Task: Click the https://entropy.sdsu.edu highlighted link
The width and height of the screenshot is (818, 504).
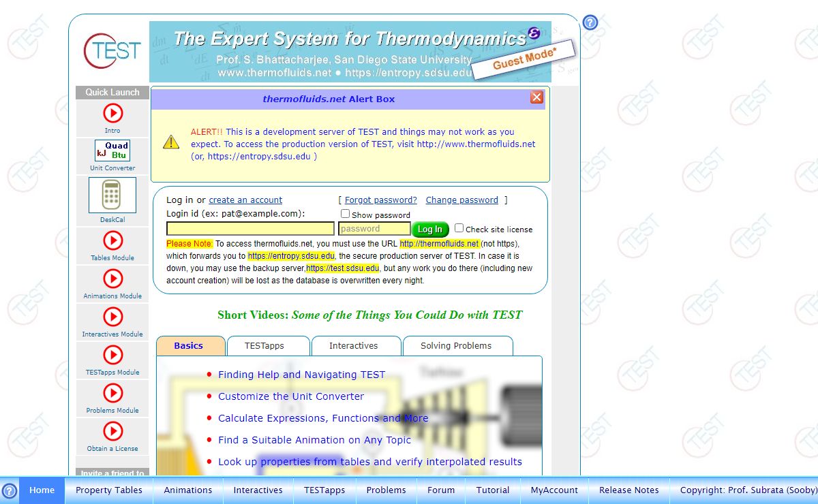Action: (x=291, y=256)
